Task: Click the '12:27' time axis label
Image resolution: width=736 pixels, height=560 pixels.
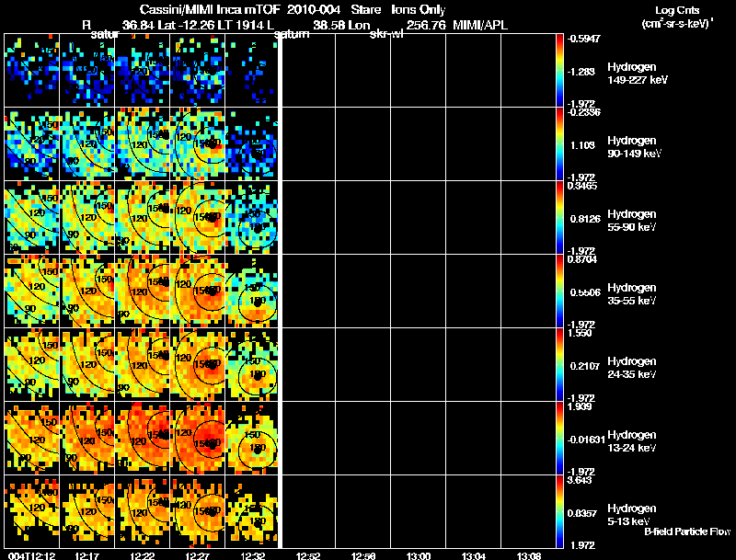Action: tap(197, 556)
